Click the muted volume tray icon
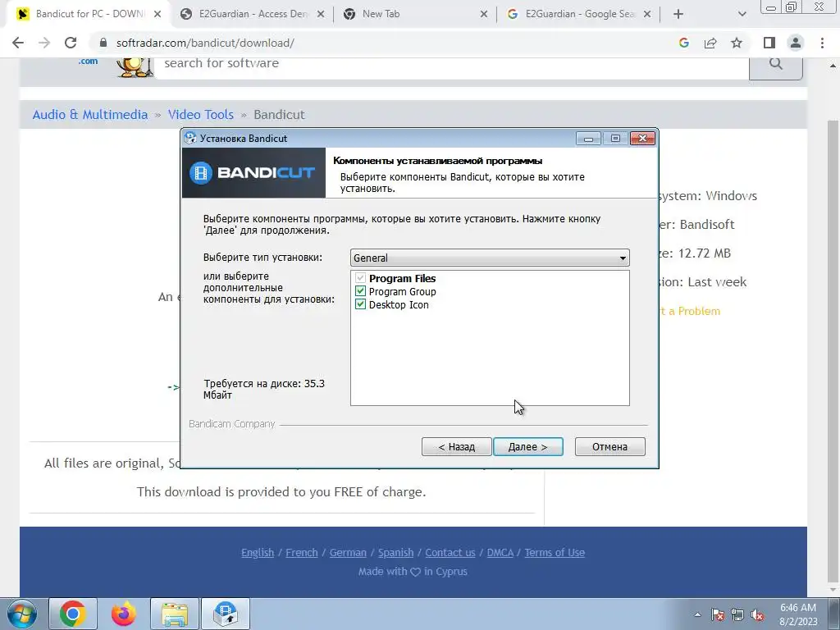 pyautogui.click(x=757, y=614)
